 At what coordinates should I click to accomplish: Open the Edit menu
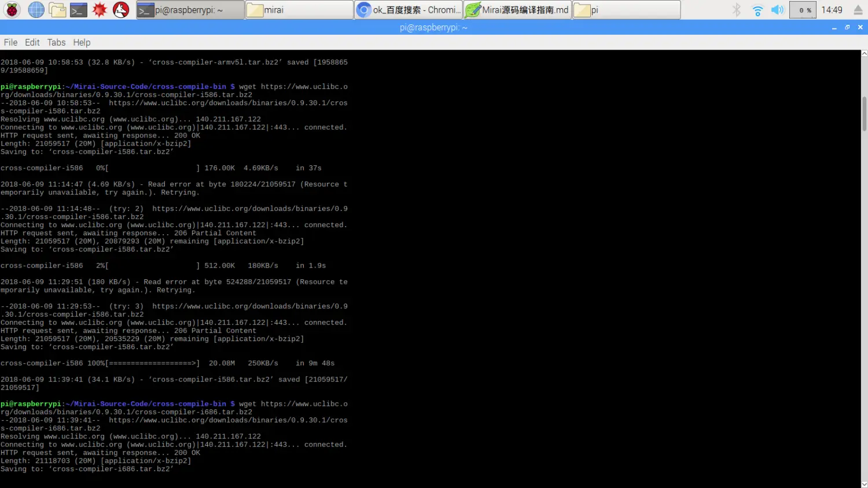[x=32, y=42]
